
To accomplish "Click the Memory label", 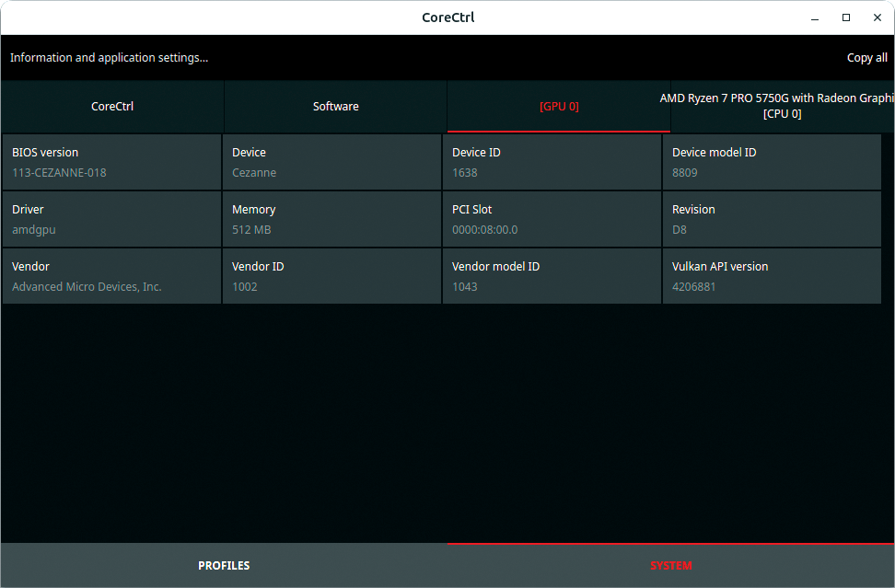I will coord(253,209).
